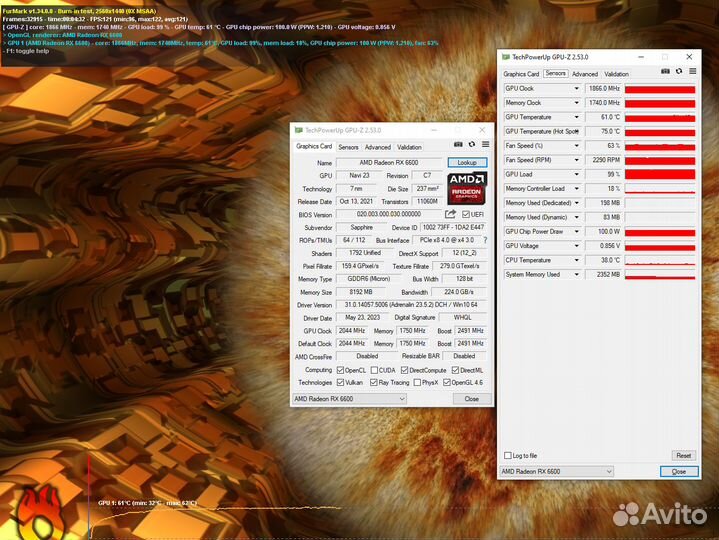This screenshot has width=719, height=540.
Task: Click refresh icon in Sensors window
Action: (679, 72)
